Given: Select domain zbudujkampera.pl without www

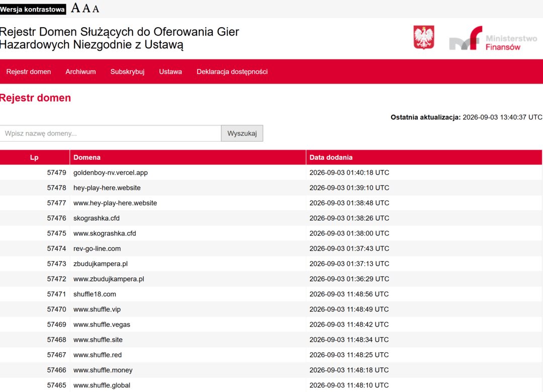Looking at the screenshot, I should click(x=101, y=264).
